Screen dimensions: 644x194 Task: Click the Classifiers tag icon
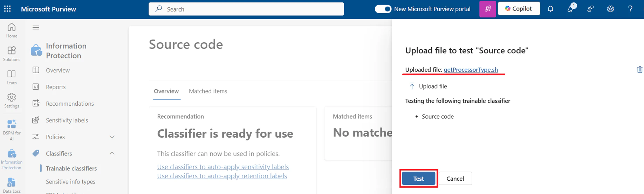(36, 153)
